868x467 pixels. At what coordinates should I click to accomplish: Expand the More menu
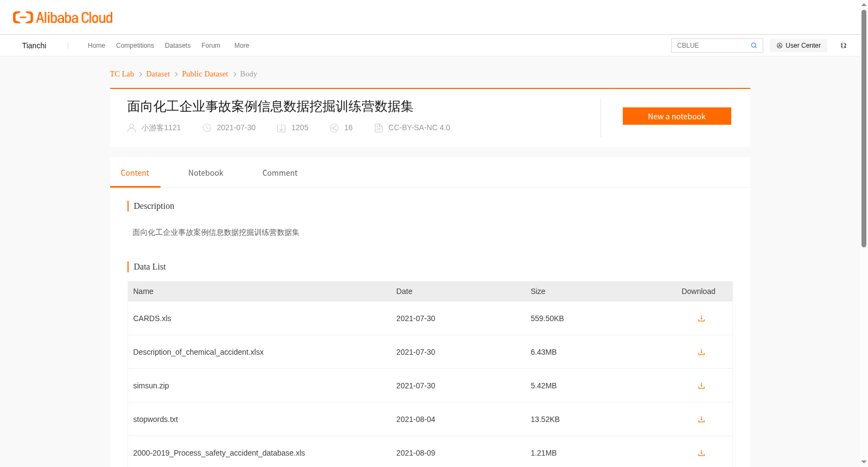click(241, 46)
